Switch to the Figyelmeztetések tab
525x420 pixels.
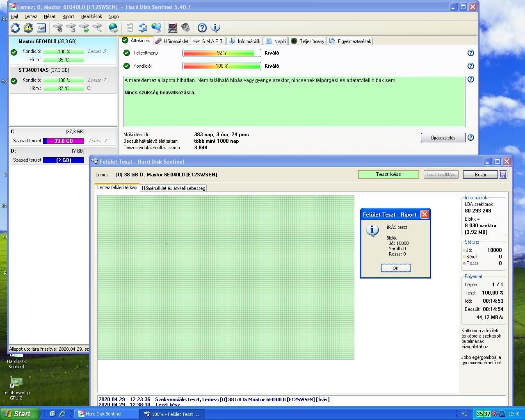[x=350, y=41]
